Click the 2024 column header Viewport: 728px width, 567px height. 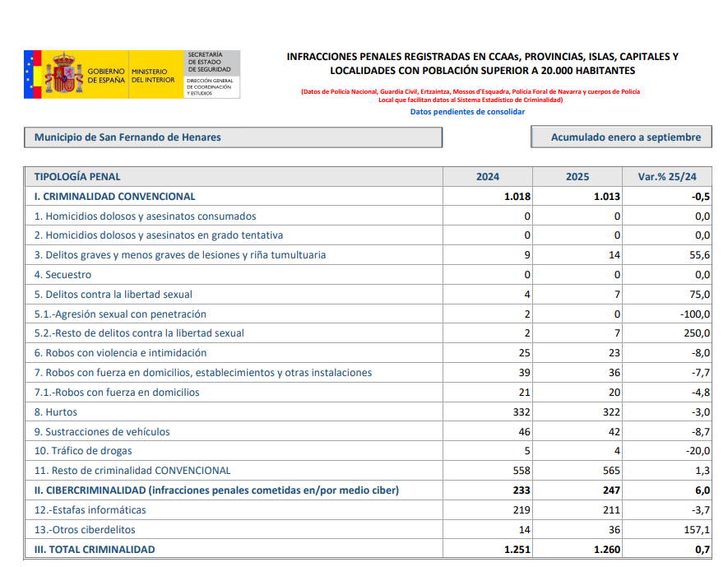(x=487, y=177)
